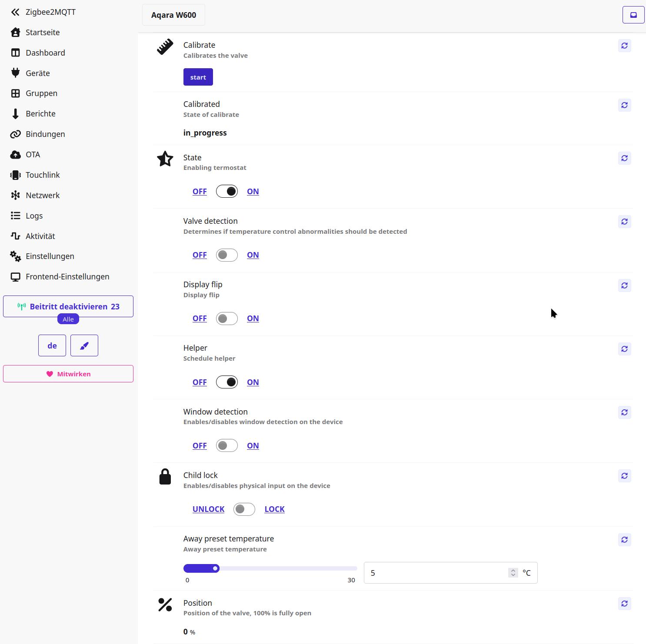Adjust the Away preset temperature slider

[x=215, y=568]
